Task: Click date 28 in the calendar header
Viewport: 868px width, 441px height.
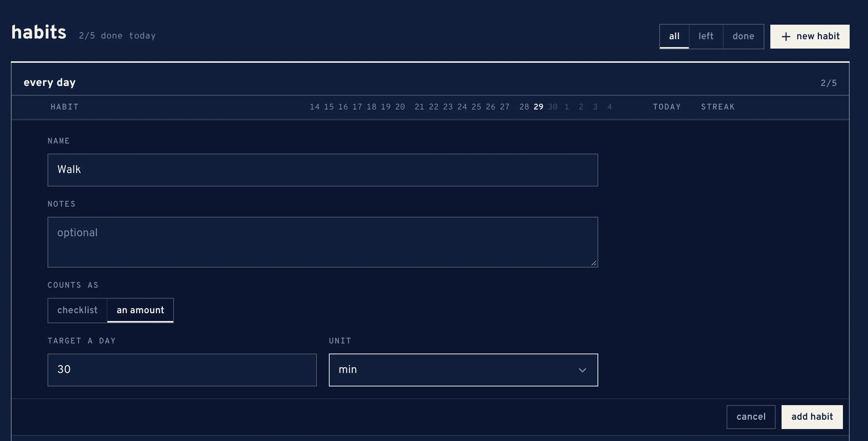Action: (x=524, y=107)
